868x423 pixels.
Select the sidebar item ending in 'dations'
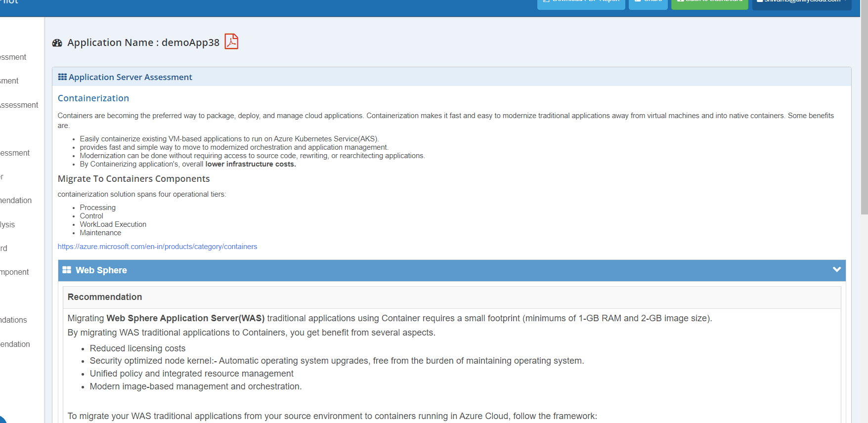click(x=13, y=320)
